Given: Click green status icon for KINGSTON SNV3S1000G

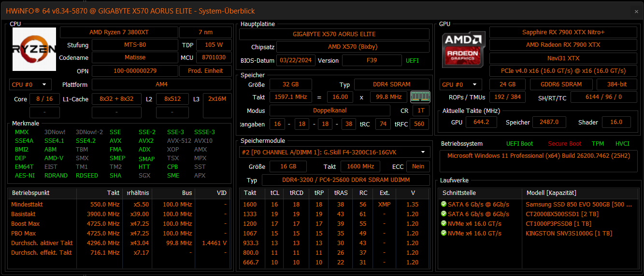Looking at the screenshot, I should [x=444, y=233].
